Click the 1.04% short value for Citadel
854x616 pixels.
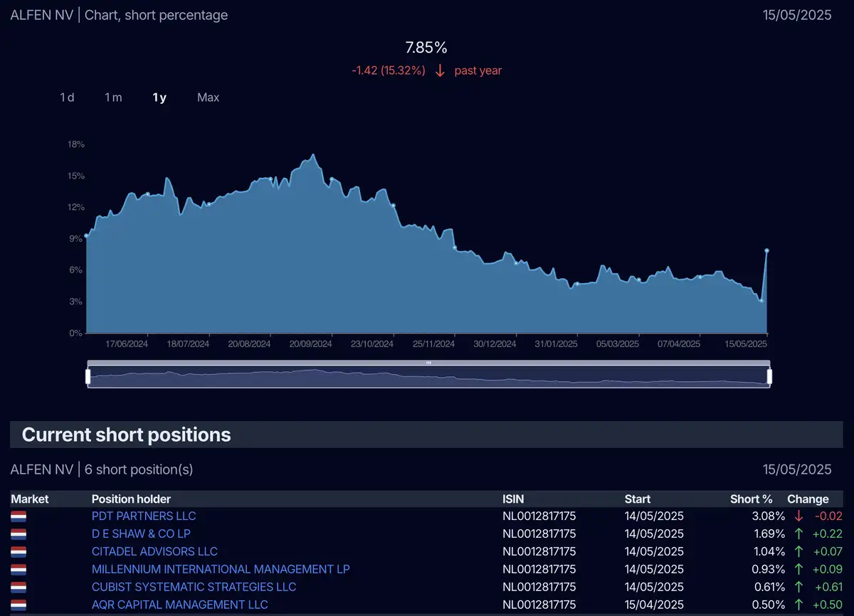point(768,551)
